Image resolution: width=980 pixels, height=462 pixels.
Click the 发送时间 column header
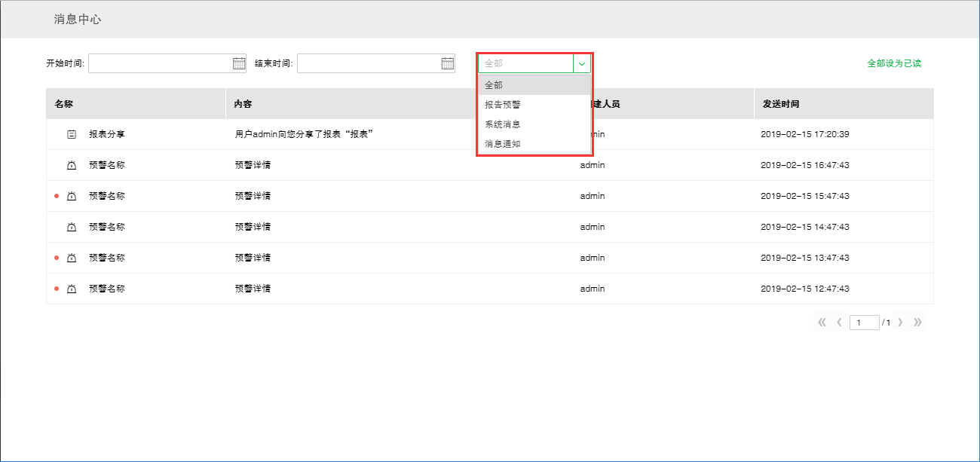coord(781,104)
